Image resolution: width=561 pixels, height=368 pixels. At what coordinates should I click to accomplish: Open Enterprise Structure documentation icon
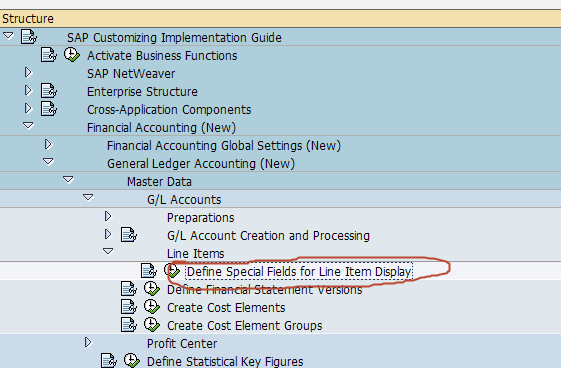49,91
